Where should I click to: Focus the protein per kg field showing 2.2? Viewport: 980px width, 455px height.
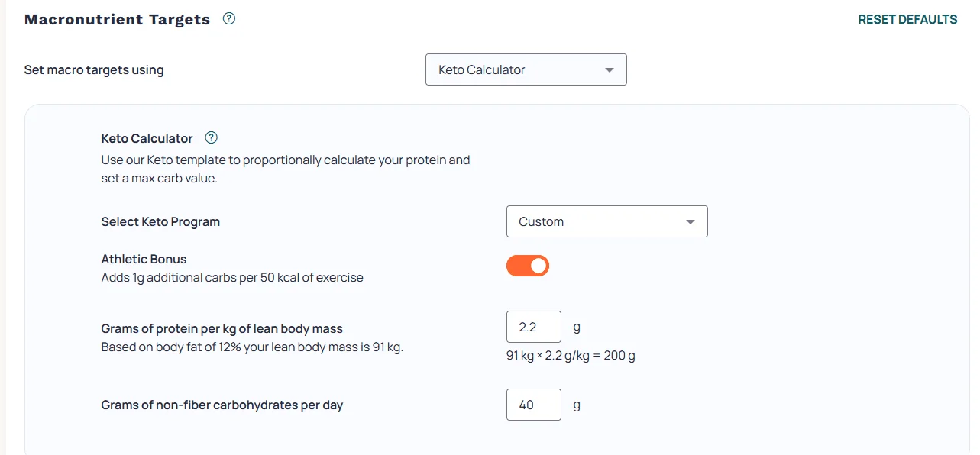534,327
